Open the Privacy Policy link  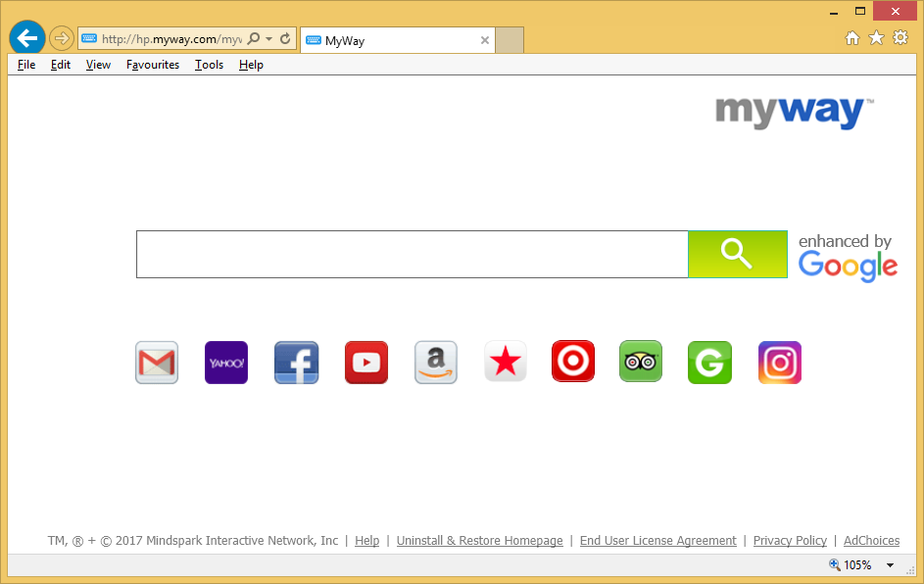tap(790, 541)
